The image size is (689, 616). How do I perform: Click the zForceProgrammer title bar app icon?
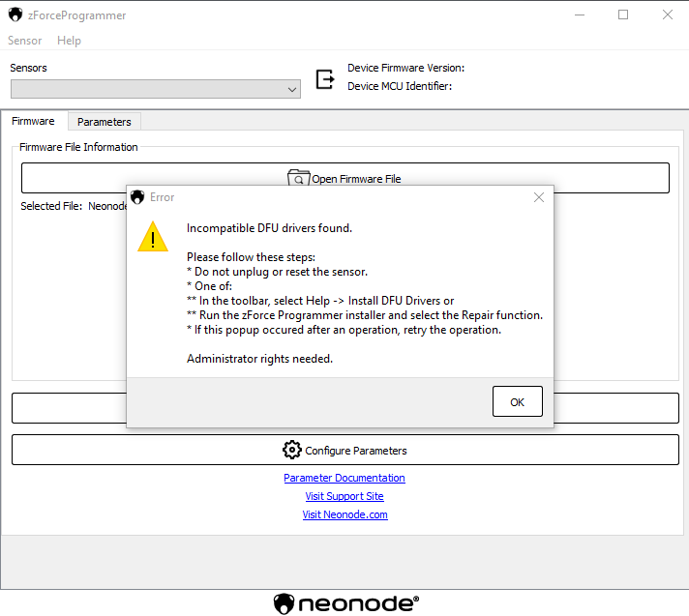click(x=15, y=15)
